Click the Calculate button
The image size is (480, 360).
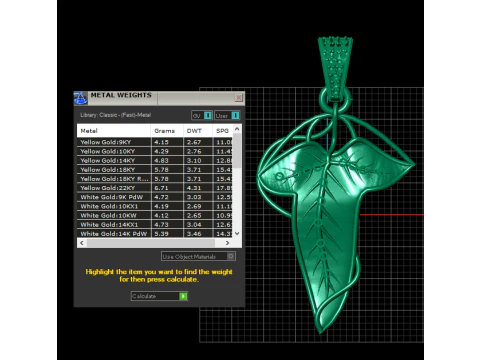click(x=159, y=296)
